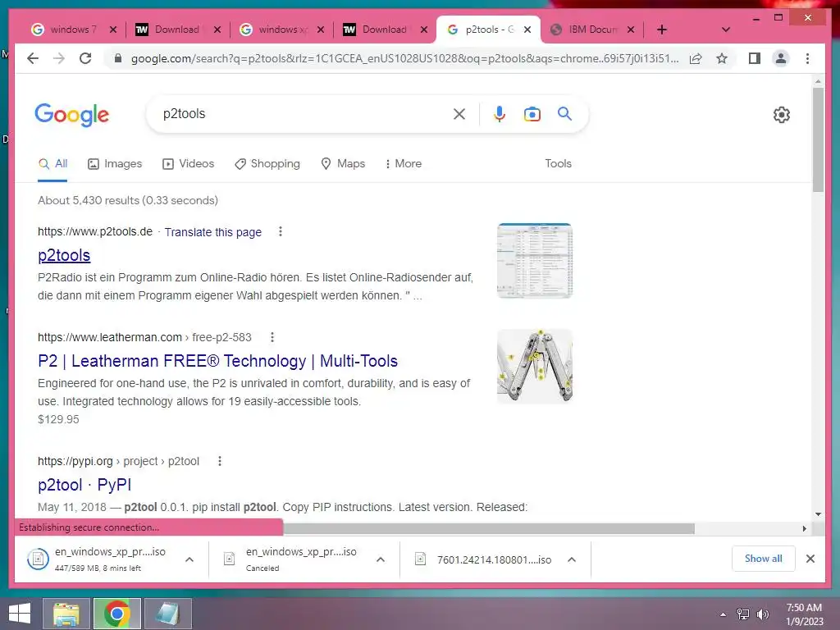This screenshot has height=630, width=840.
Task: Click the forward navigation arrow
Action: coord(59,58)
